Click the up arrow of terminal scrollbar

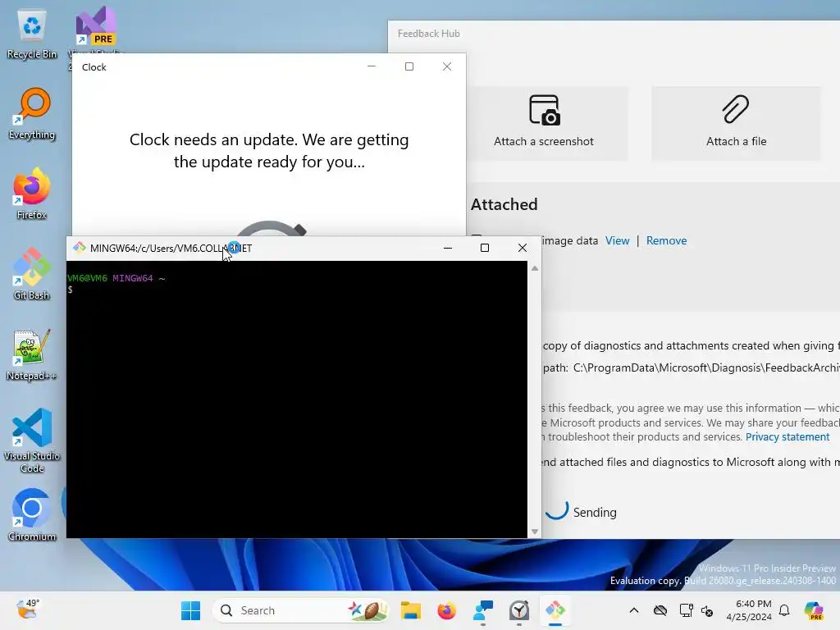coord(534,268)
